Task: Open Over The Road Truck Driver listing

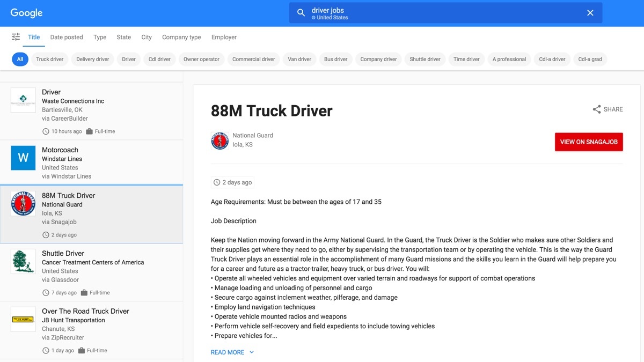Action: coord(91,330)
